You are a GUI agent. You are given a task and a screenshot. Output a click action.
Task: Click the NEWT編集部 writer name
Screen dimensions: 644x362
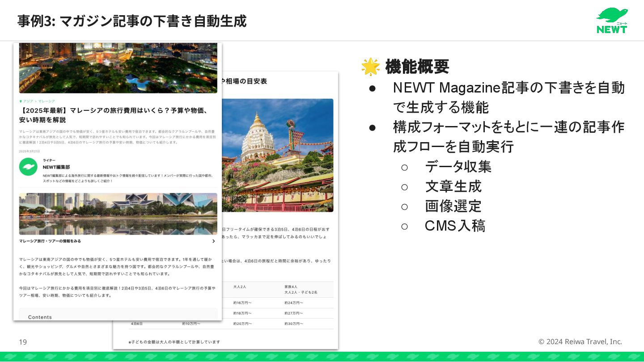click(x=56, y=167)
